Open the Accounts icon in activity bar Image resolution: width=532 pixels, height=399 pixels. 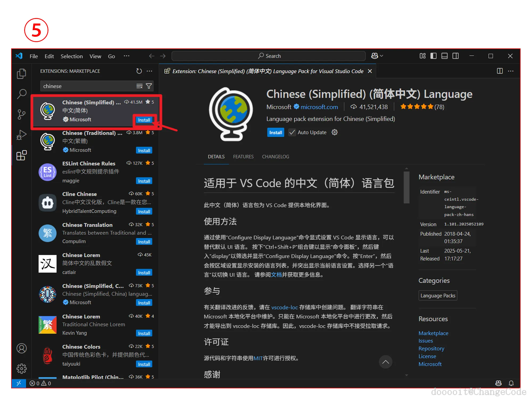(x=21, y=348)
